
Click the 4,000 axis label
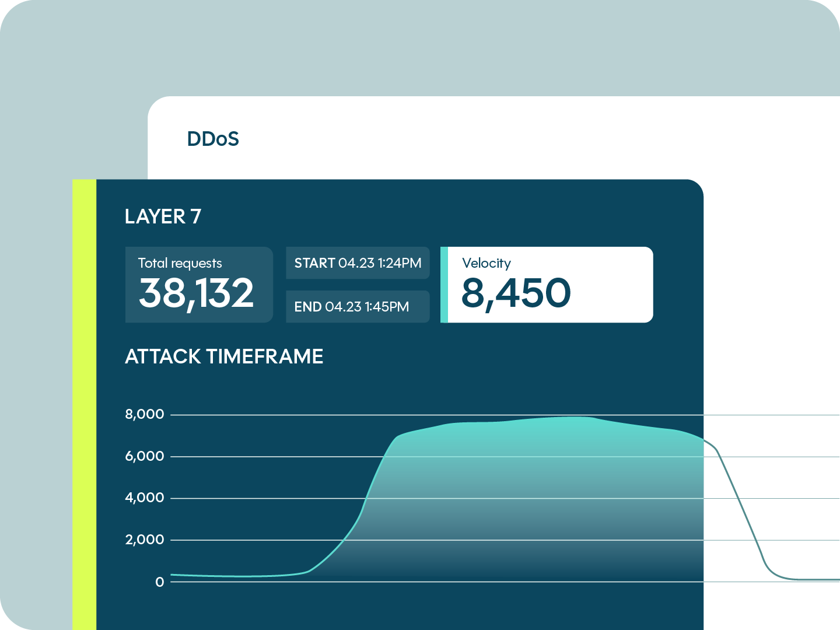(x=145, y=498)
